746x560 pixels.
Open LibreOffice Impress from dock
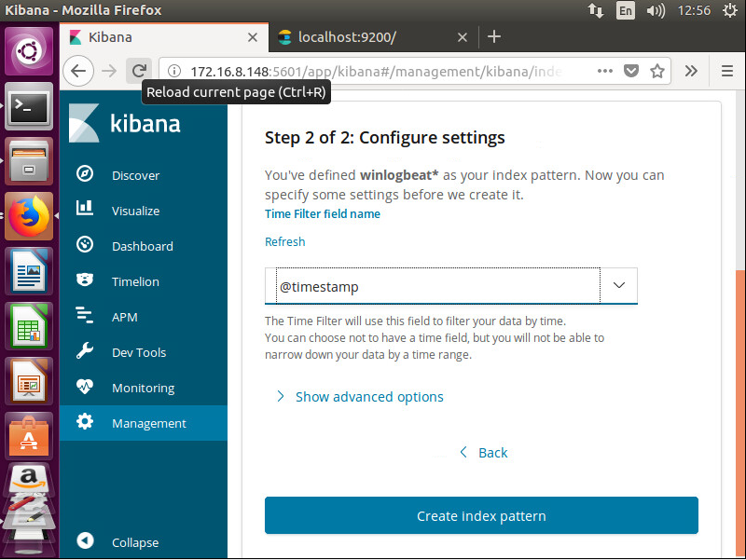[29, 382]
